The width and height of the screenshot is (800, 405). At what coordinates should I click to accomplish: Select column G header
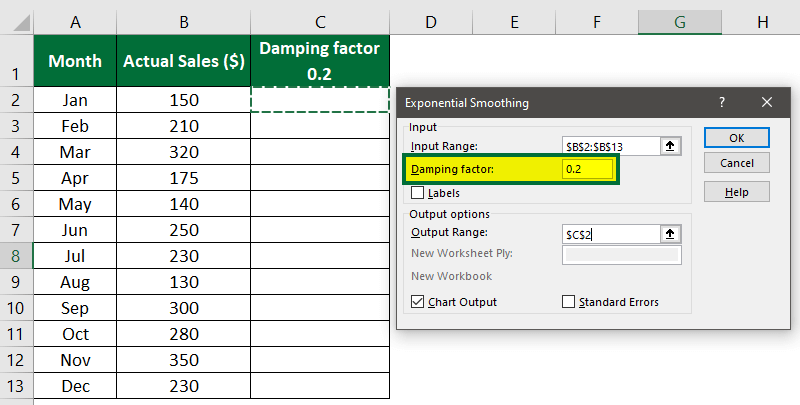coord(680,22)
